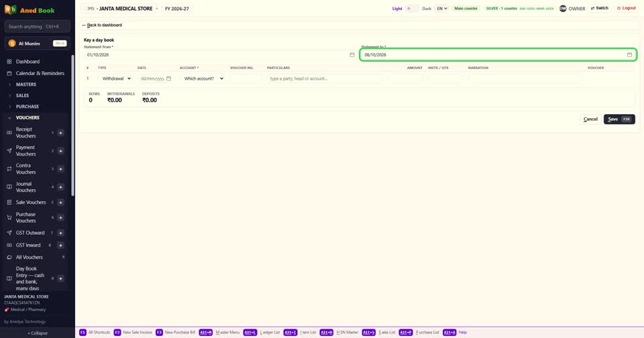Add new Sale Voucher with plus
This screenshot has width=644, height=338.
pos(60,202)
